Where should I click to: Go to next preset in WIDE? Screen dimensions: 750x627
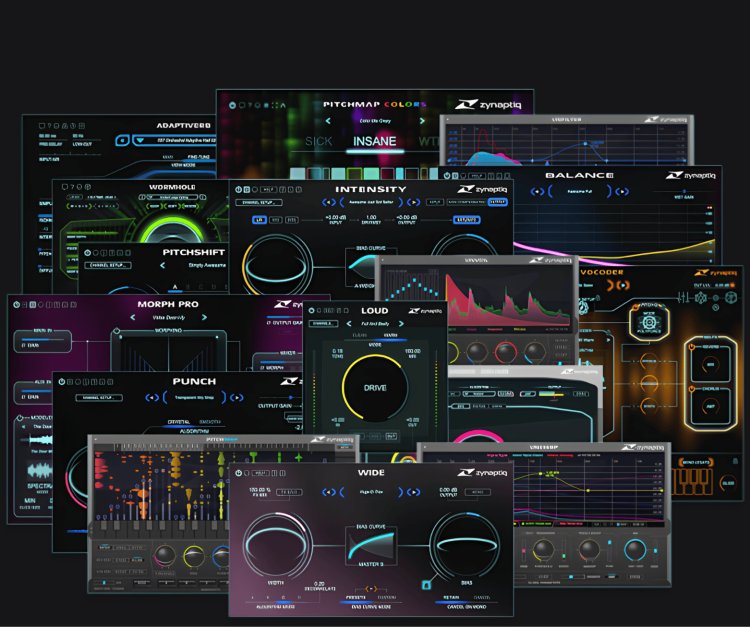pos(413,492)
